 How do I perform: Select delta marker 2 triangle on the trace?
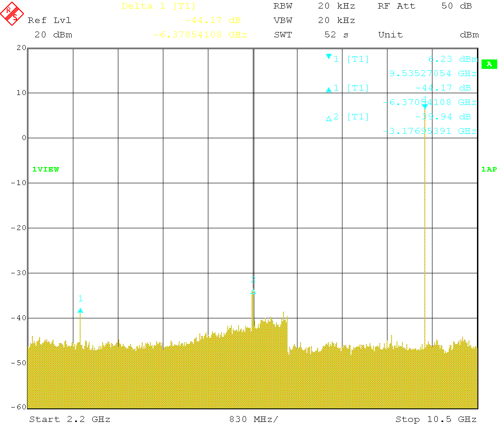(x=253, y=292)
